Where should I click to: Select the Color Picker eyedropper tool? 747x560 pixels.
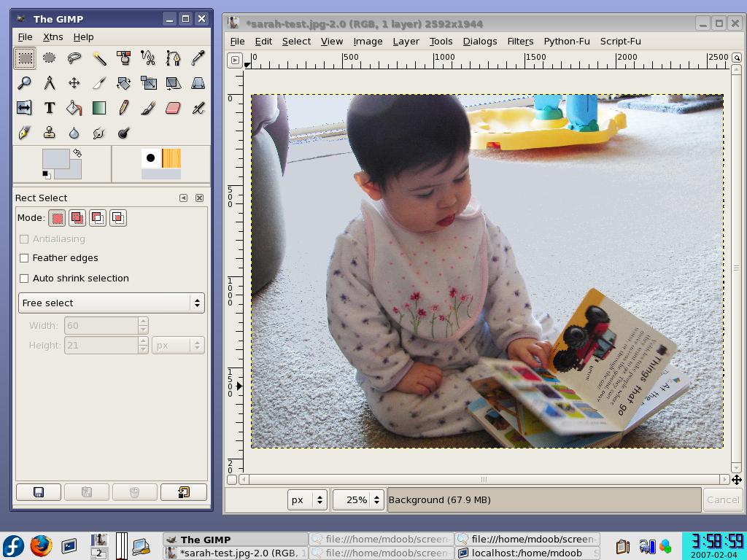pyautogui.click(x=198, y=58)
